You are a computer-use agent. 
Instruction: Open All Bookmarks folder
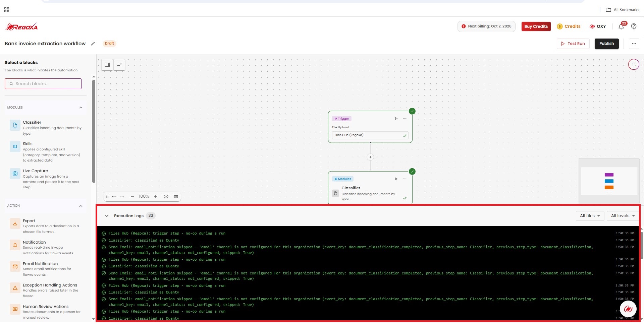(x=623, y=10)
